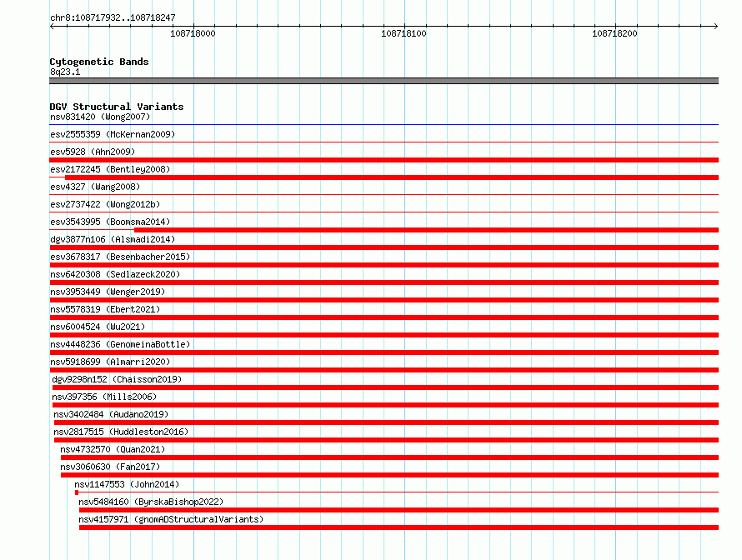Click the small red nsv1147553 start block
Screen dimensions: 742x560
[77, 492]
